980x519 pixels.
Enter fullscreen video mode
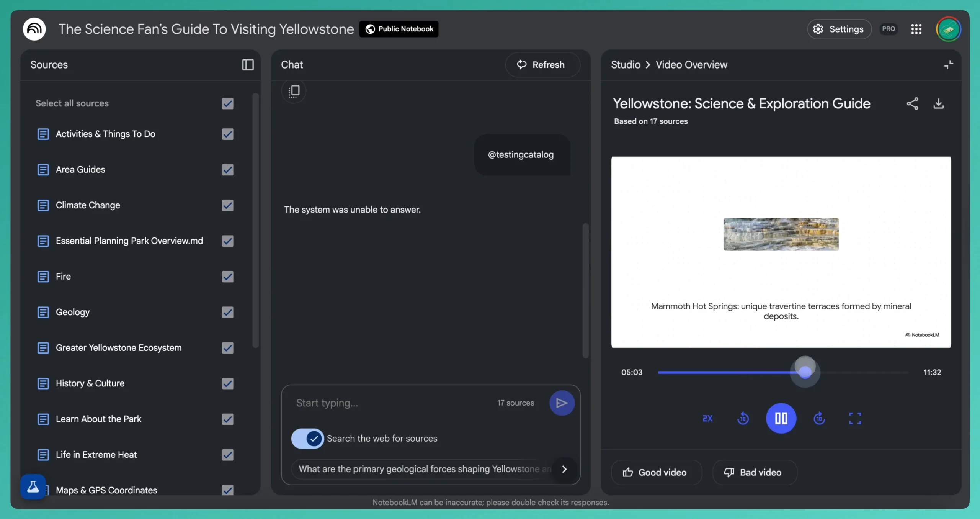(x=855, y=418)
